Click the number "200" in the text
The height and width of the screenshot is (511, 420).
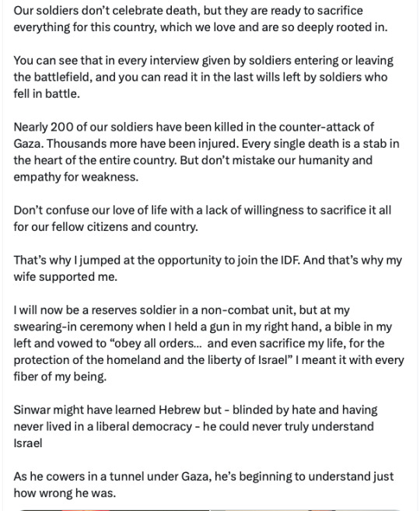[62, 127]
